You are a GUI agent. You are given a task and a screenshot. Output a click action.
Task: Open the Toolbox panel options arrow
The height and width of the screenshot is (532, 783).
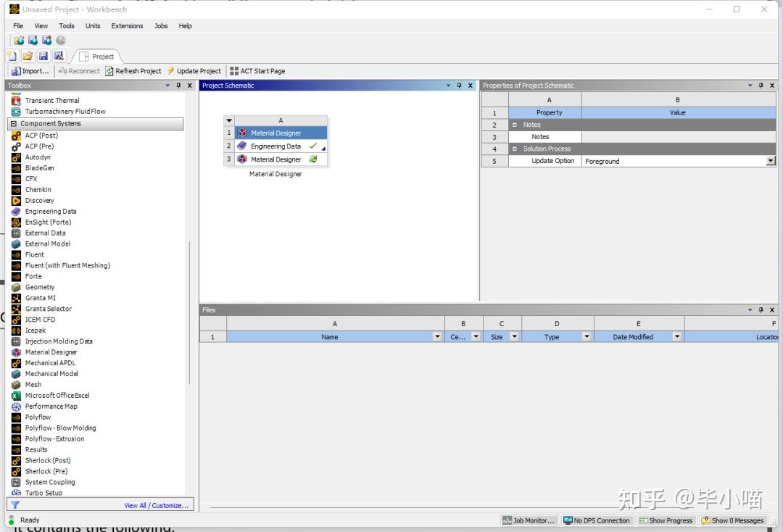[167, 86]
